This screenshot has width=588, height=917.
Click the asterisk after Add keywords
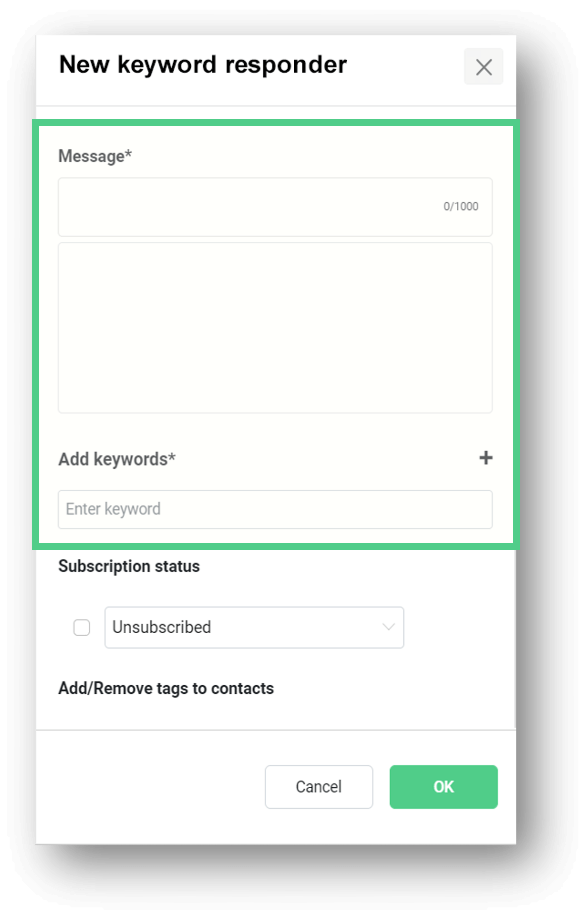pyautogui.click(x=172, y=456)
